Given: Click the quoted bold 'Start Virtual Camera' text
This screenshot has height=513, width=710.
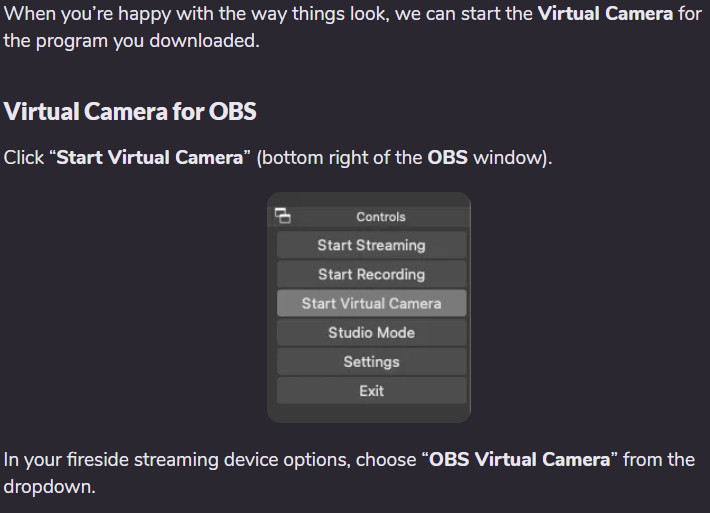Looking at the screenshot, I should pos(150,159).
